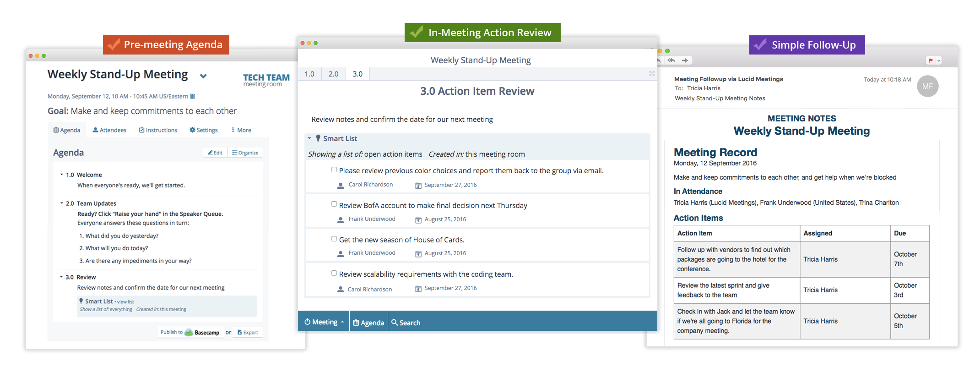The image size is (980, 378).
Task: Check the 'review previous color choices' action item
Action: (x=334, y=170)
